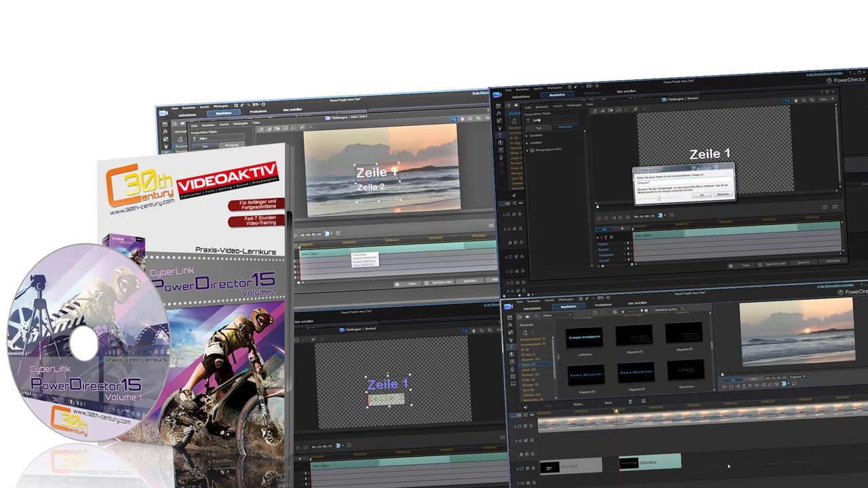Click zoom-in magnifier in beach-preview title designer

[x=471, y=119]
